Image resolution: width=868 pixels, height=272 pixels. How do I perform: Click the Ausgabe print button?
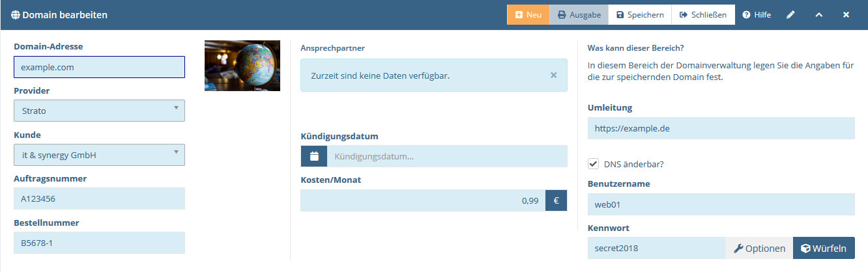click(x=579, y=14)
